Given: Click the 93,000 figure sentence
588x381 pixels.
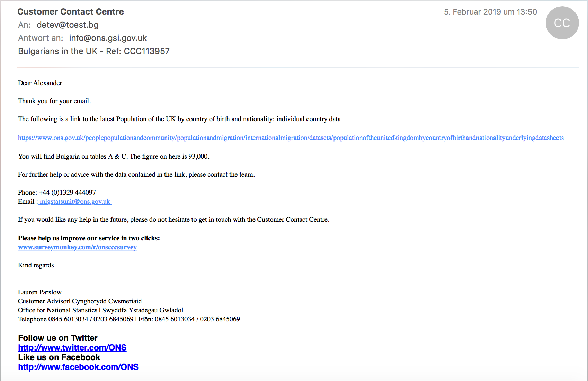Looking at the screenshot, I should [x=114, y=157].
